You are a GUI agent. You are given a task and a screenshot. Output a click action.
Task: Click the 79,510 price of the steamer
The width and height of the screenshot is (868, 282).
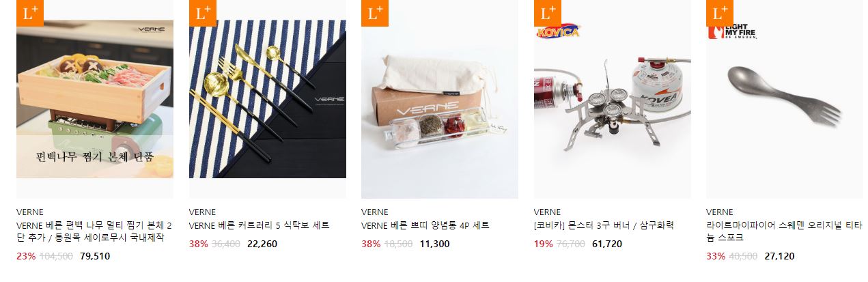click(95, 257)
